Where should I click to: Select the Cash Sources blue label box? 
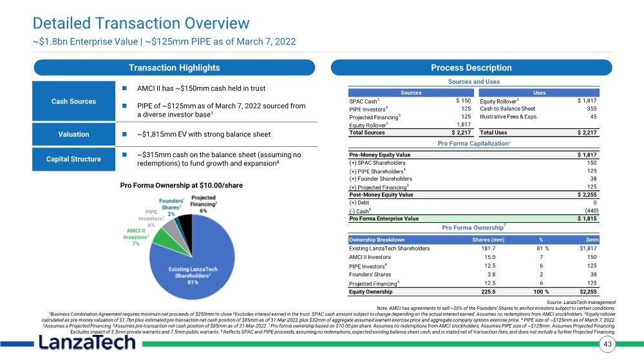point(73,101)
